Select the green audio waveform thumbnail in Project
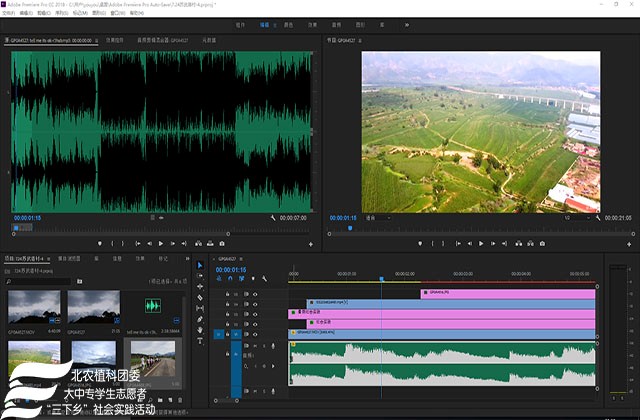Image resolution: width=640 pixels, height=420 pixels. (x=152, y=305)
